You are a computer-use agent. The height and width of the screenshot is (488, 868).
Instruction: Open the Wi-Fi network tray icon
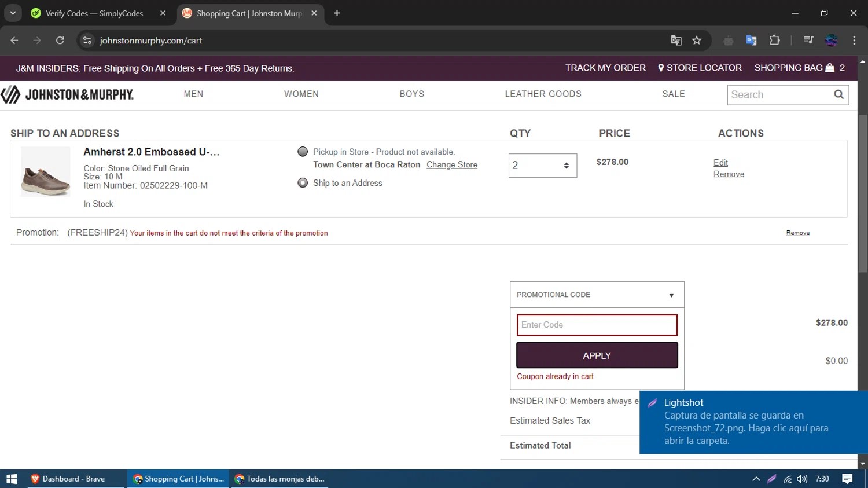(788, 479)
